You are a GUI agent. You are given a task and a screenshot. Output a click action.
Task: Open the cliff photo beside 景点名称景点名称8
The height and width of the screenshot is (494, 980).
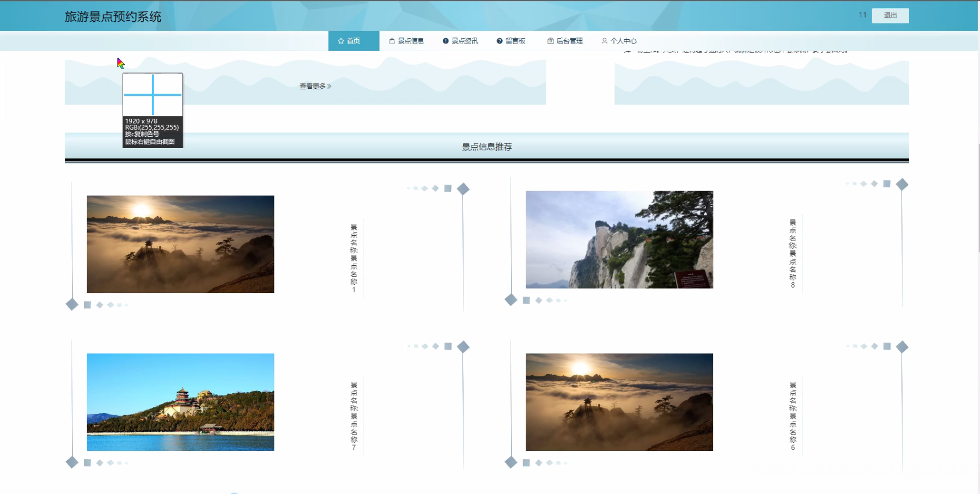click(619, 240)
